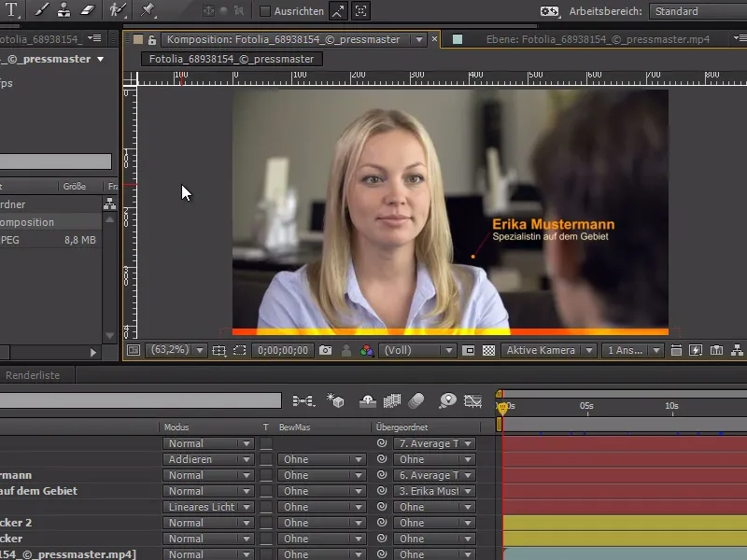747x560 pixels.
Task: Click the Fotolia_68938154_©_pressmaster breadcrumb button
Action: pos(232,59)
